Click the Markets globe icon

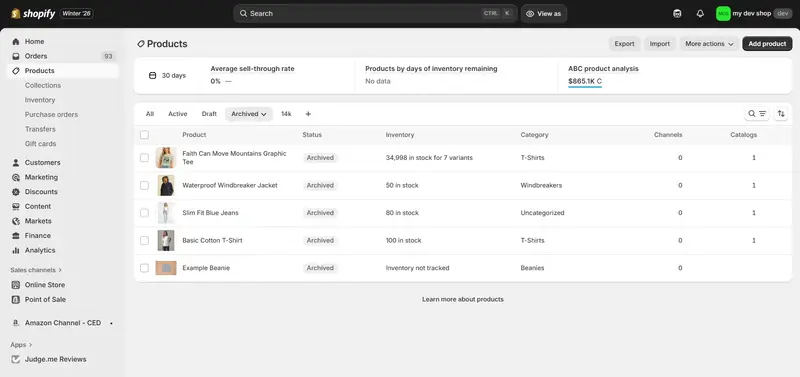[16, 221]
